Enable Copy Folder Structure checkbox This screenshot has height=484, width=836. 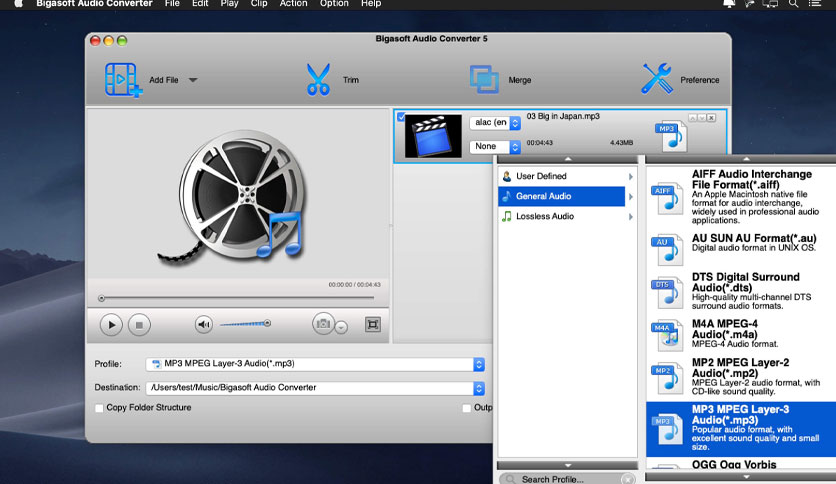coord(99,408)
